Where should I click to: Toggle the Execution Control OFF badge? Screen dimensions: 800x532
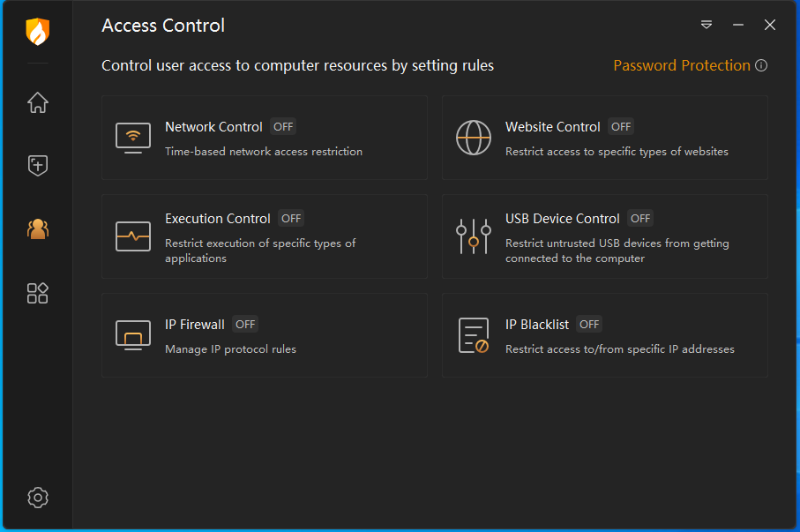click(x=291, y=219)
